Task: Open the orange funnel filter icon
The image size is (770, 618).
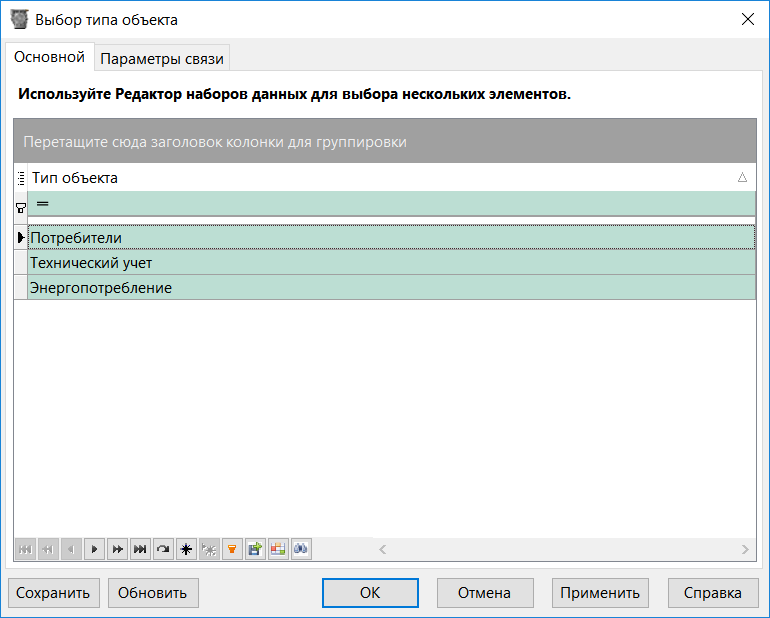Action: click(x=232, y=549)
